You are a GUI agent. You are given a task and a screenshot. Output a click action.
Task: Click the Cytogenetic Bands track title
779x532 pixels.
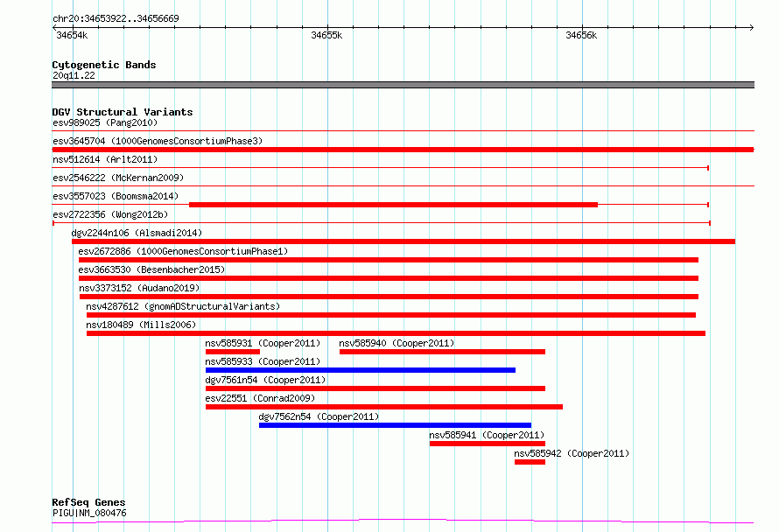(104, 65)
